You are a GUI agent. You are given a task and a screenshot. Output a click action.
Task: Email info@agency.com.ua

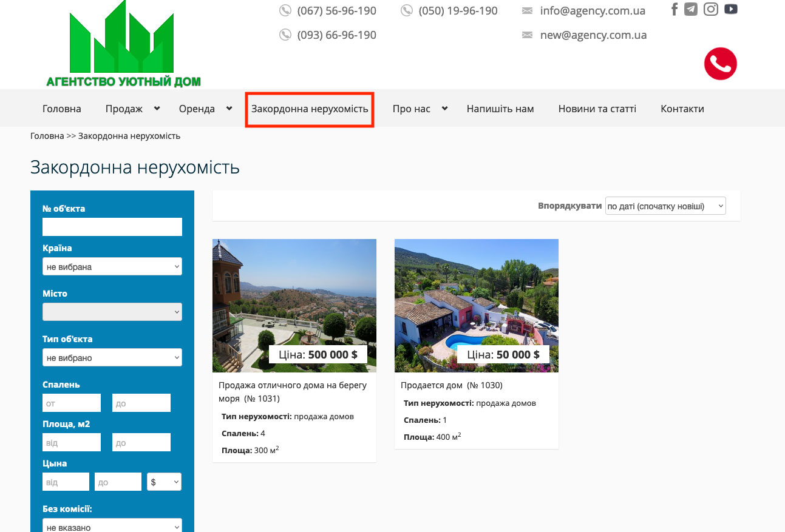pyautogui.click(x=593, y=11)
